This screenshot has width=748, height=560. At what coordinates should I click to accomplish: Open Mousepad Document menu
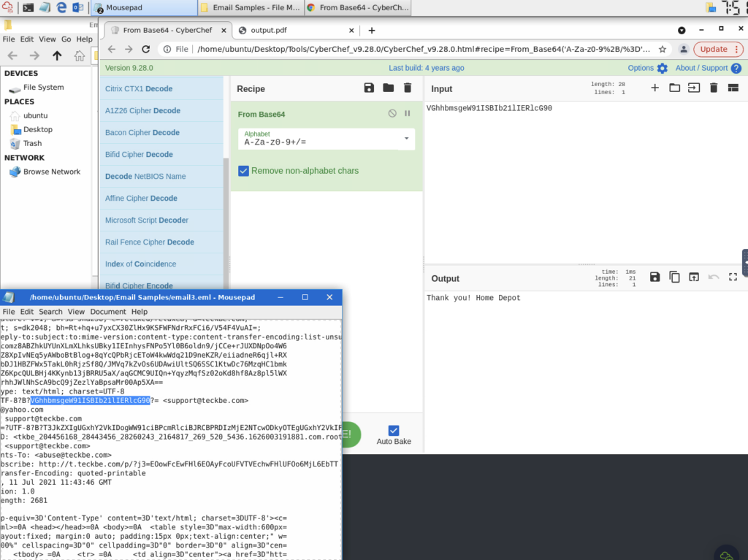108,312
